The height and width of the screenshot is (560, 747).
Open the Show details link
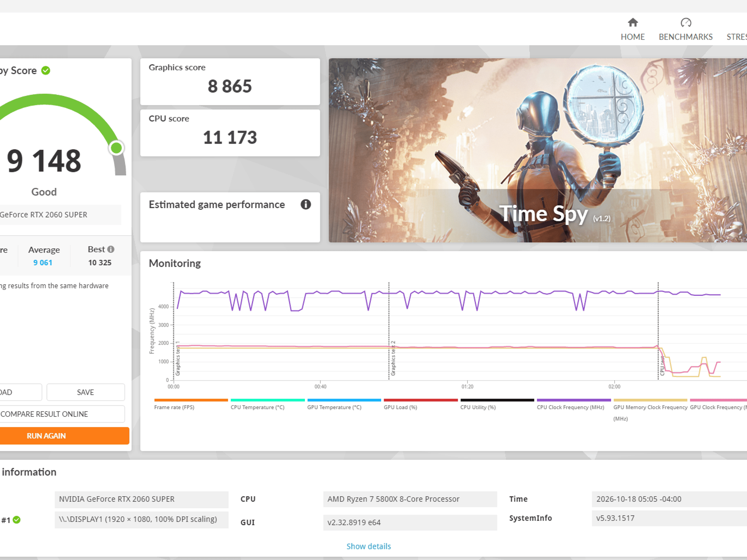click(368, 546)
